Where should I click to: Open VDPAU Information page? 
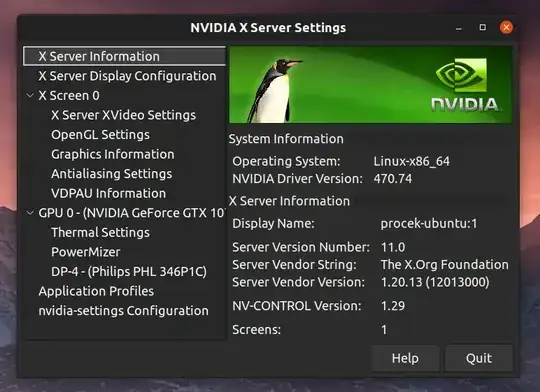[x=108, y=193]
